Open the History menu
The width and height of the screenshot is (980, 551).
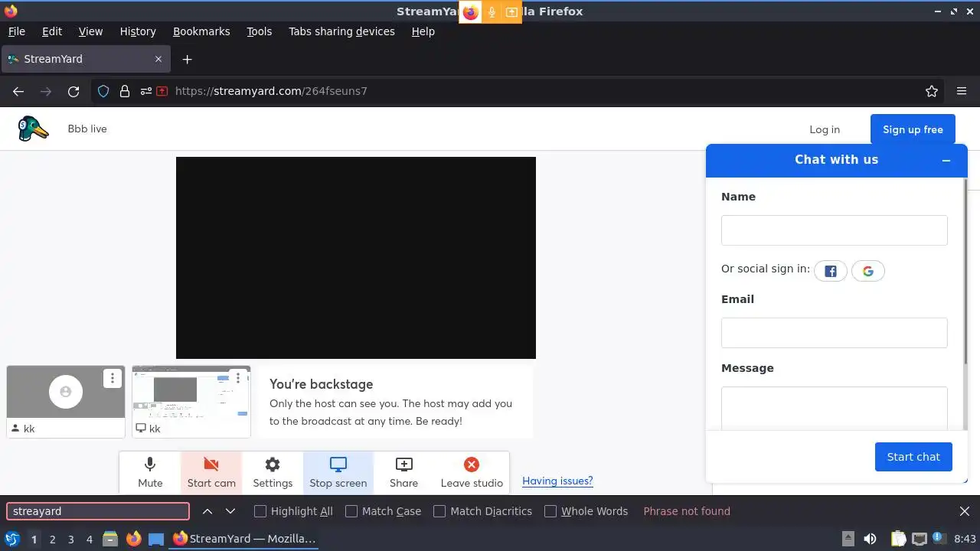[x=138, y=31]
